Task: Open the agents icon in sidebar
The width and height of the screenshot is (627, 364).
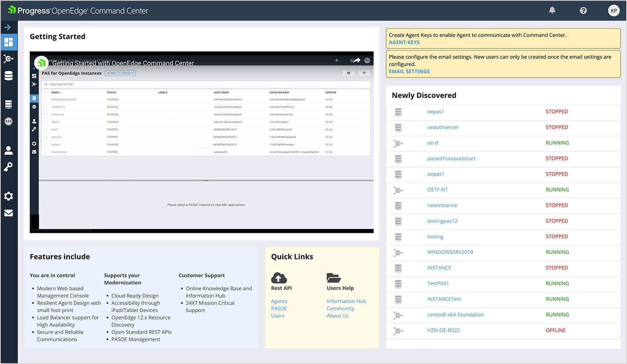Action: pyautogui.click(x=8, y=58)
